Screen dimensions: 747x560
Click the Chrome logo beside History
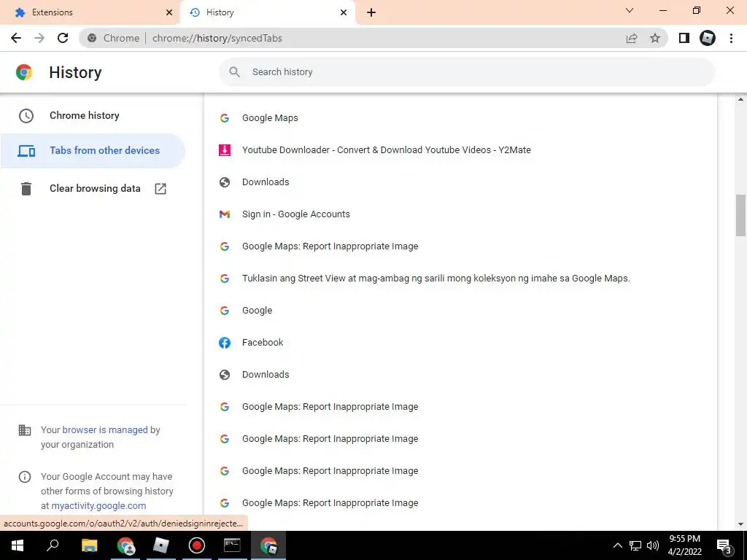(24, 72)
